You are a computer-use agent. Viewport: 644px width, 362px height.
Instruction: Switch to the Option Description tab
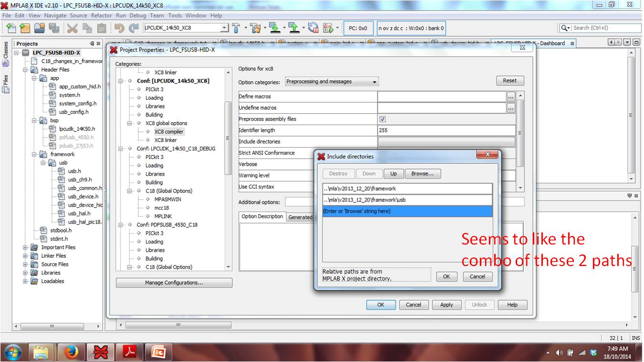pos(262,216)
